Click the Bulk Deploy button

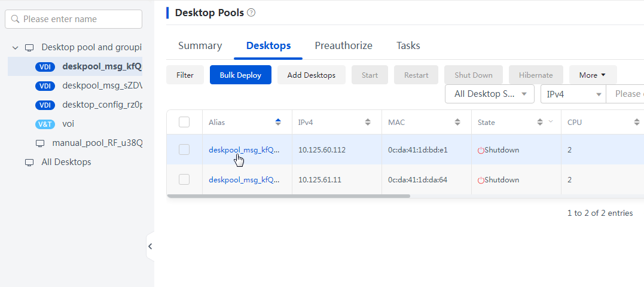click(x=241, y=75)
